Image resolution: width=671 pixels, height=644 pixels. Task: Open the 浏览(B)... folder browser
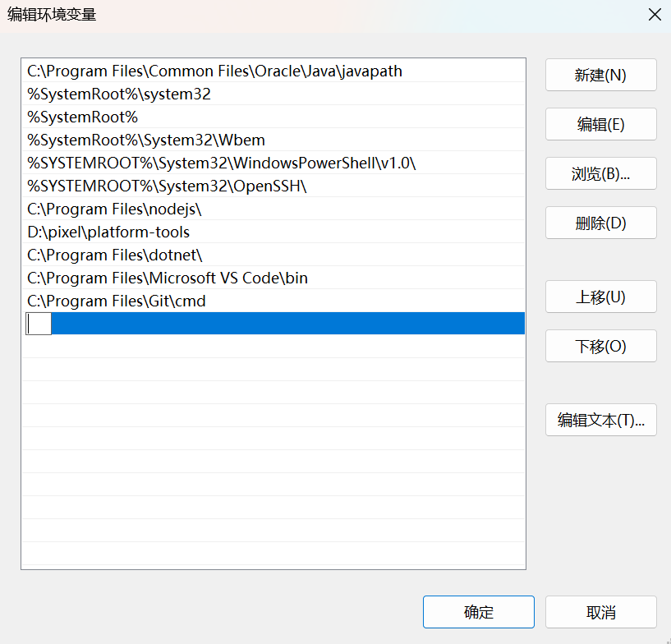pos(600,173)
